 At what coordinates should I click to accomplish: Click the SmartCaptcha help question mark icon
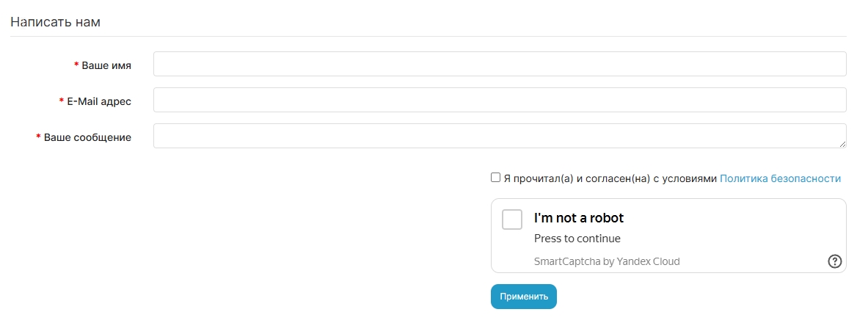(x=834, y=261)
